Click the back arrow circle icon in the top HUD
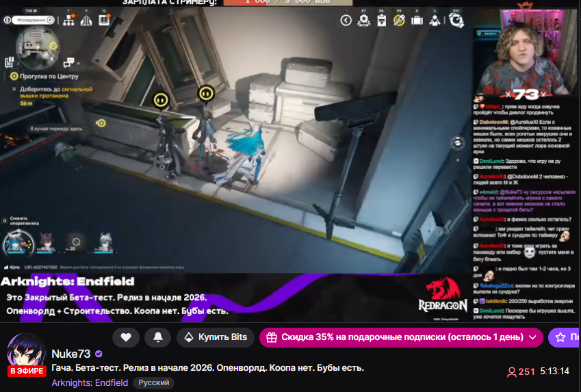 [346, 21]
